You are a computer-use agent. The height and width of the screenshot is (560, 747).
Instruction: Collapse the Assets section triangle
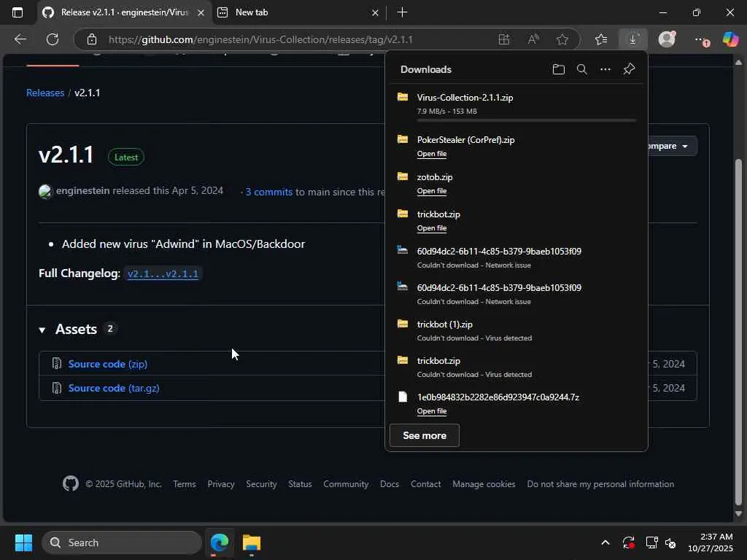click(42, 330)
